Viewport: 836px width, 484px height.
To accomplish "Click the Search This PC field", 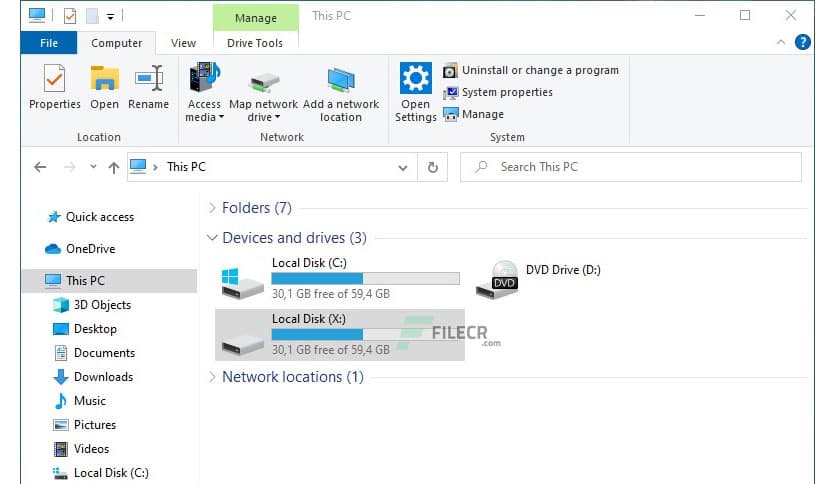I will (x=631, y=167).
